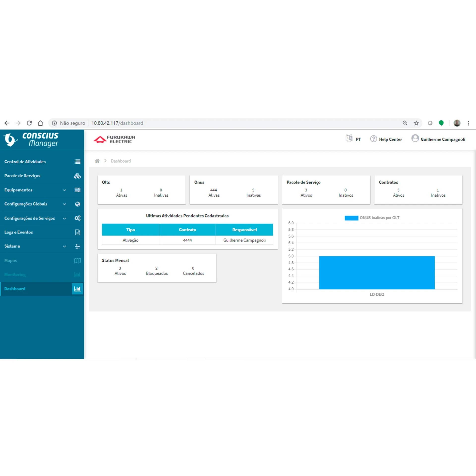Open Guilherme Campagnoli user profile

pos(443,139)
